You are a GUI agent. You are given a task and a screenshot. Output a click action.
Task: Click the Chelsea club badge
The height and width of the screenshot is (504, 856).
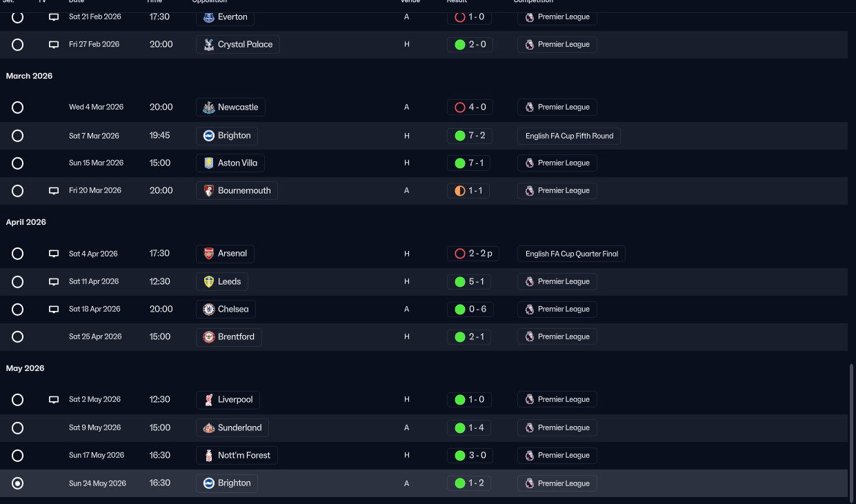tap(209, 310)
